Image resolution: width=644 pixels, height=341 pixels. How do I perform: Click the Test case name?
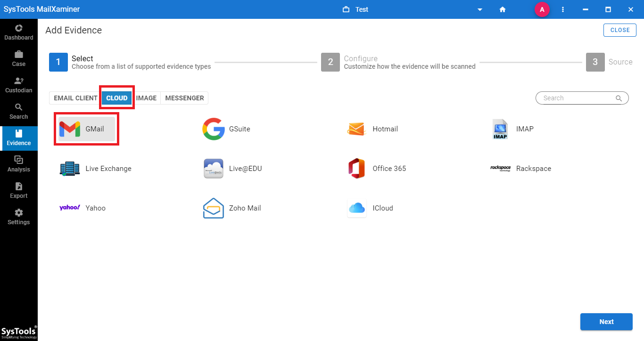362,9
